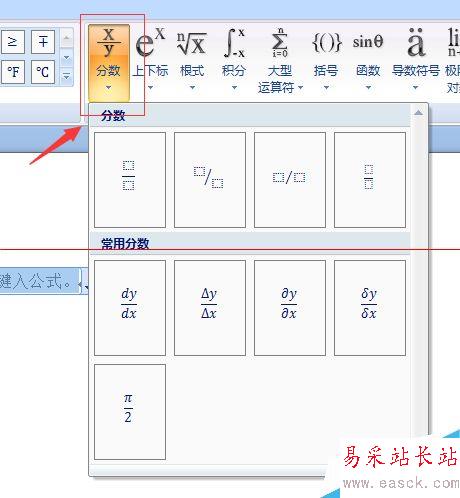
Task: Insert the minus-plus symbol
Action: [43, 42]
